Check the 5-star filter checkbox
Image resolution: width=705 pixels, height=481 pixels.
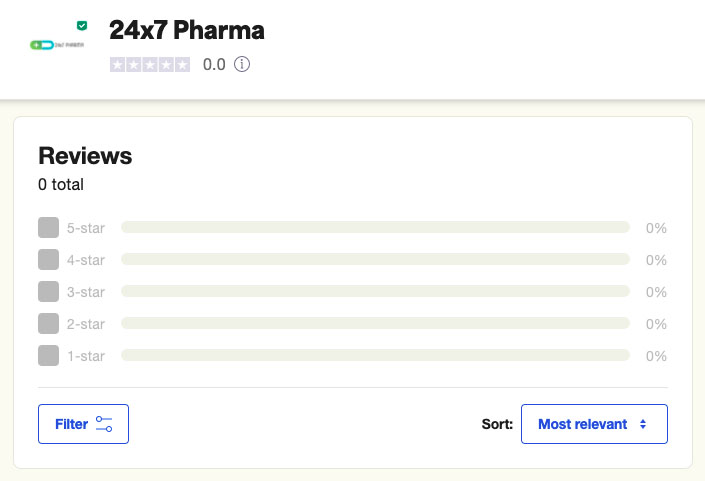point(48,228)
